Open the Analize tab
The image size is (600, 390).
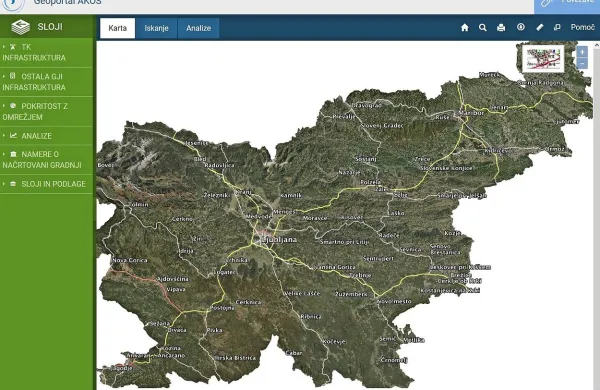tap(199, 28)
